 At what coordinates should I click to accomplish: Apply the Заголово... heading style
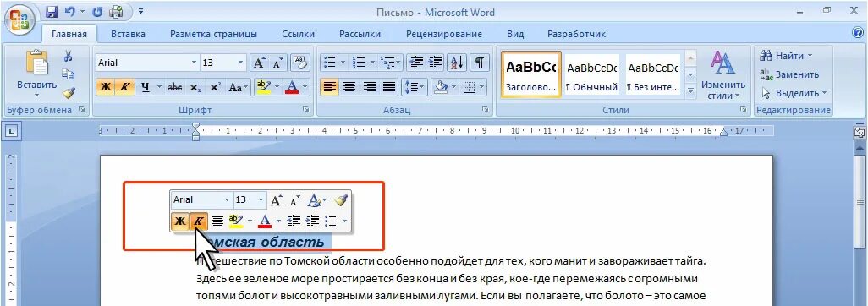point(531,74)
